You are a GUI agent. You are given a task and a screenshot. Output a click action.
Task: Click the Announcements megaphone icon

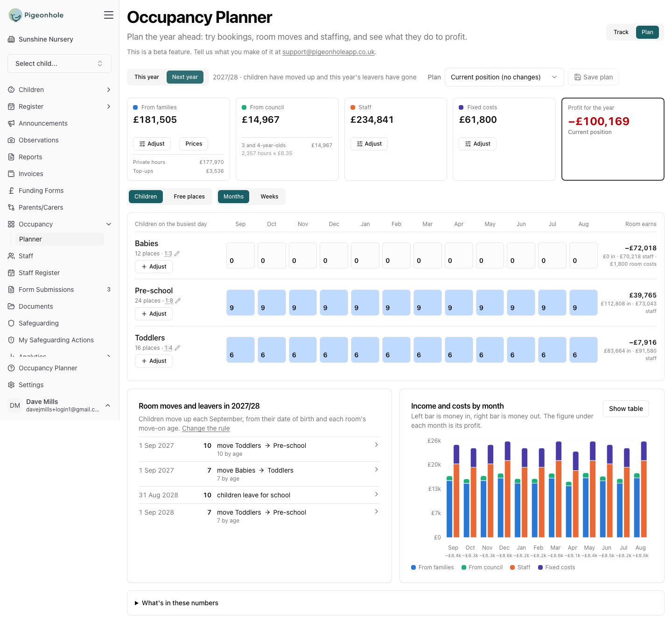(11, 123)
